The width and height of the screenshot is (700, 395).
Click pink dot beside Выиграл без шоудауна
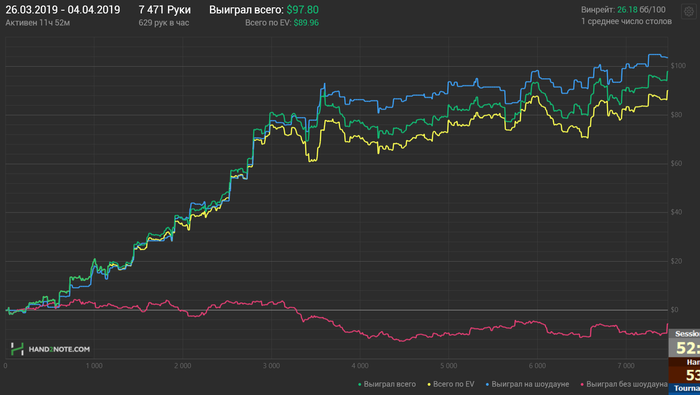pyautogui.click(x=582, y=384)
